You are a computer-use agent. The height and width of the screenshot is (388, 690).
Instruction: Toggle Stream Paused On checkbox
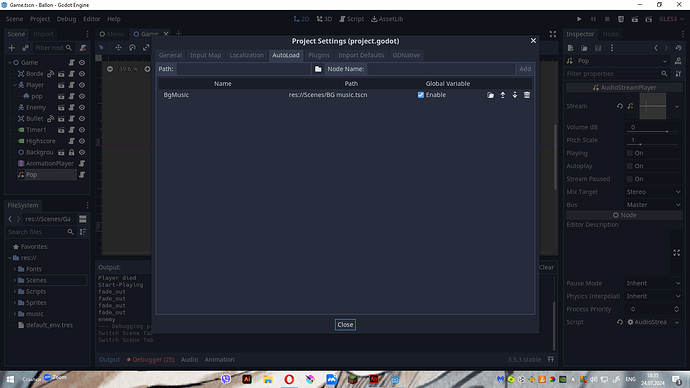[630, 179]
